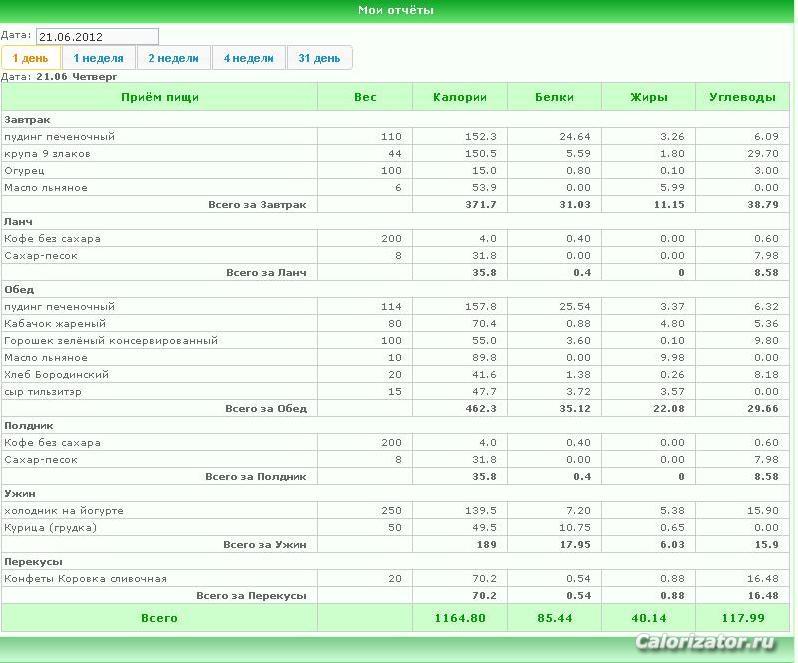
Task: Click the date input field showing 21.06.2012
Action: [x=97, y=37]
